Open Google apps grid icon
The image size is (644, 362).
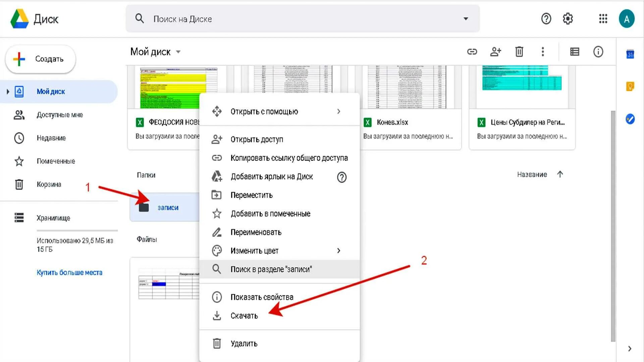603,19
